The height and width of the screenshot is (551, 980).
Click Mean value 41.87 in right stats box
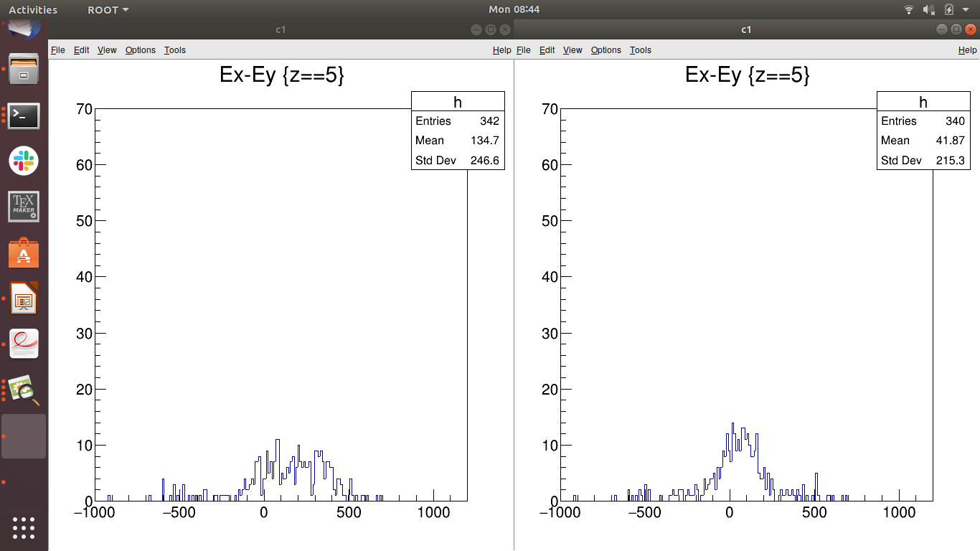pyautogui.click(x=951, y=141)
